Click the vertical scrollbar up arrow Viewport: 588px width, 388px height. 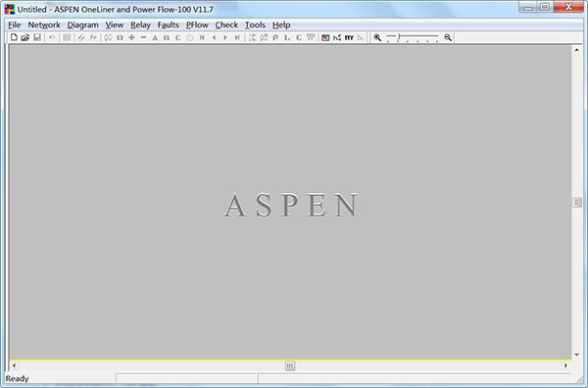pyautogui.click(x=577, y=50)
